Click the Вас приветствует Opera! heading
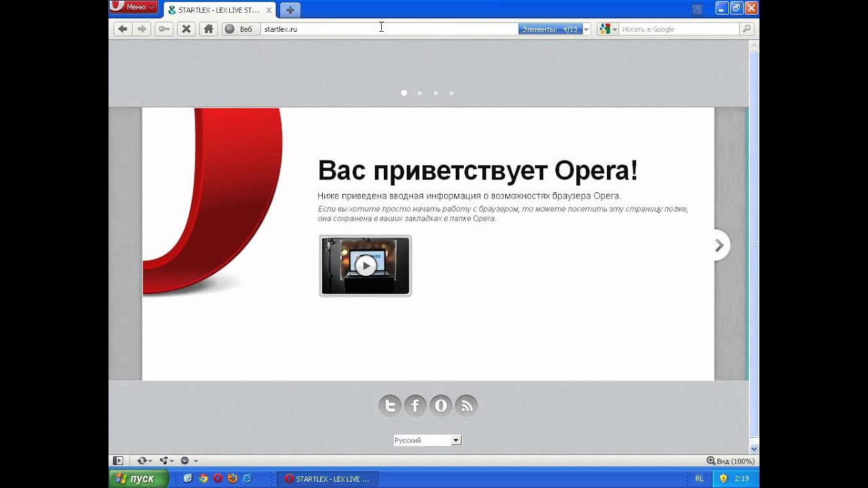 (x=478, y=171)
